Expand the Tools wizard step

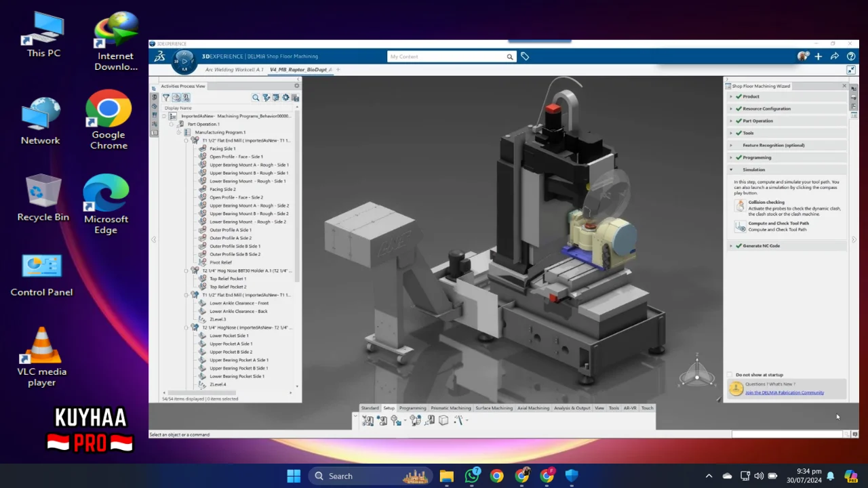point(731,133)
